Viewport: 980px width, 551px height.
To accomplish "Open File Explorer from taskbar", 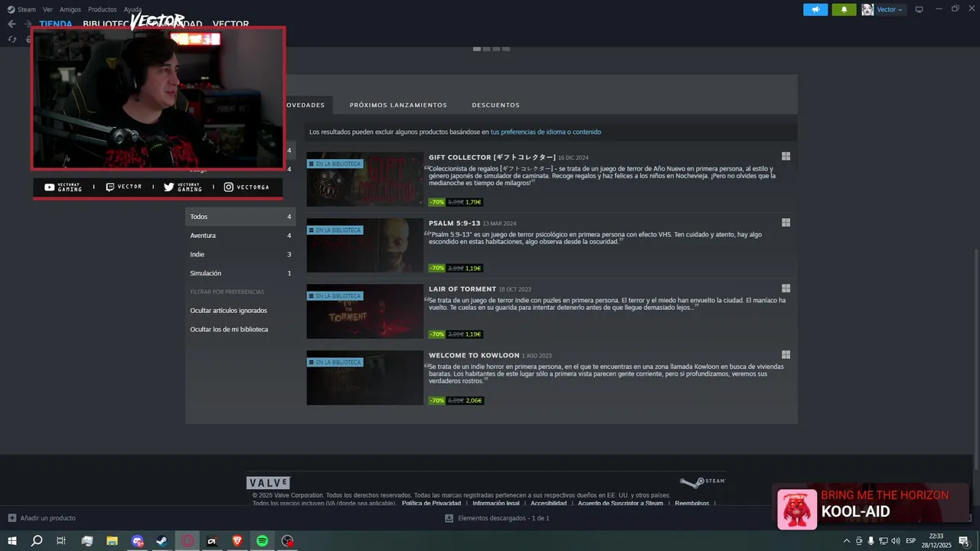I will tap(112, 541).
